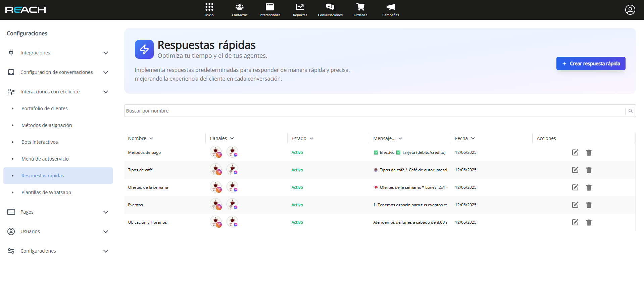Click Messenger channel icon in Tipos de café row

pyautogui.click(x=232, y=169)
